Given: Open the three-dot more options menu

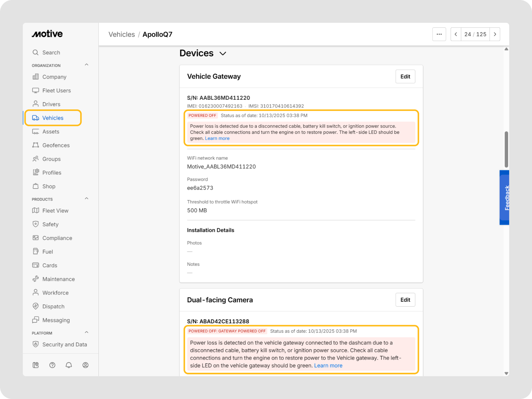Looking at the screenshot, I should coord(439,34).
